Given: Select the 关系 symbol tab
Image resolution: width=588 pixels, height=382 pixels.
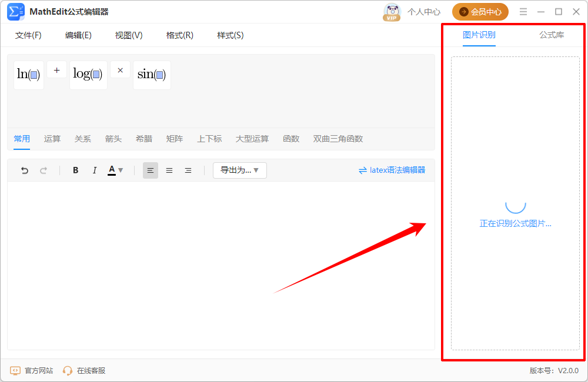Looking at the screenshot, I should [82, 139].
